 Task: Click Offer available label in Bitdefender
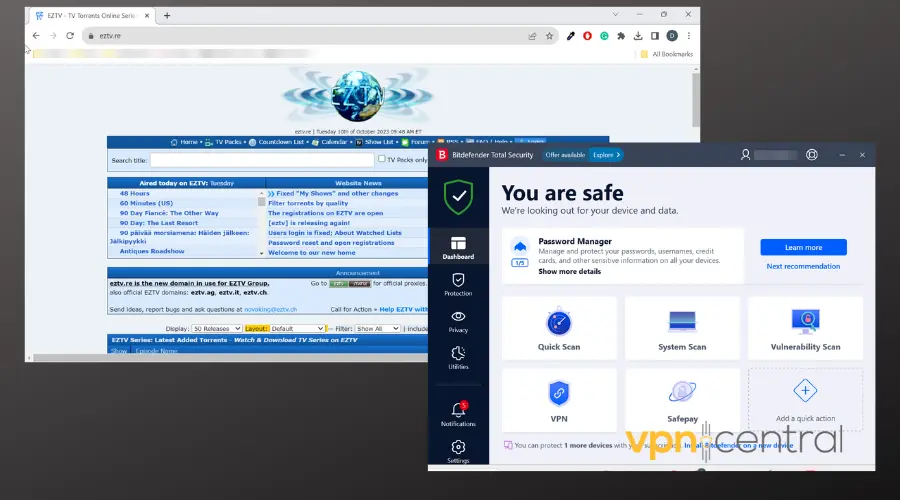click(x=565, y=155)
